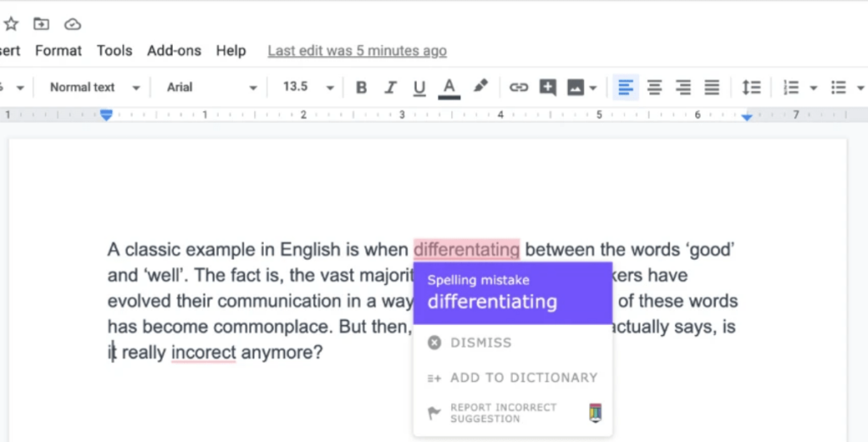Click the right indent marker on ruler

tap(747, 116)
